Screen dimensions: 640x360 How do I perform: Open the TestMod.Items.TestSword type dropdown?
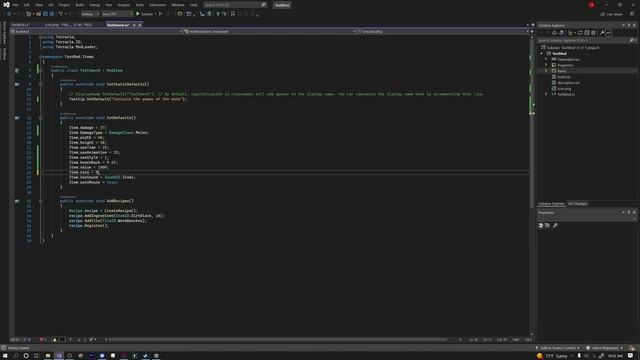[269, 31]
